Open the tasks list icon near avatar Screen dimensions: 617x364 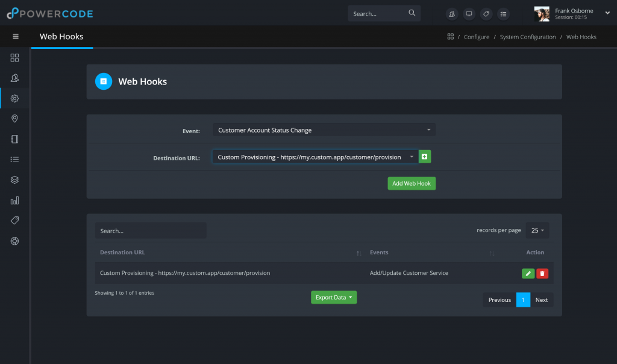503,13
